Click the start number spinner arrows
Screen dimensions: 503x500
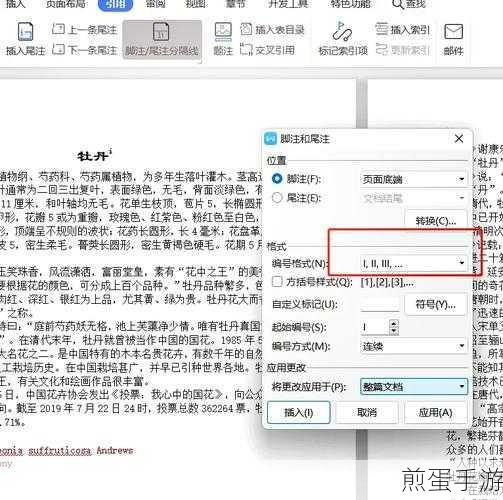tap(394, 327)
